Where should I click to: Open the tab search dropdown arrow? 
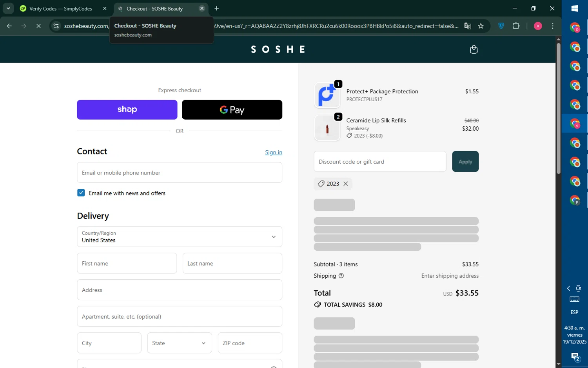8,8
